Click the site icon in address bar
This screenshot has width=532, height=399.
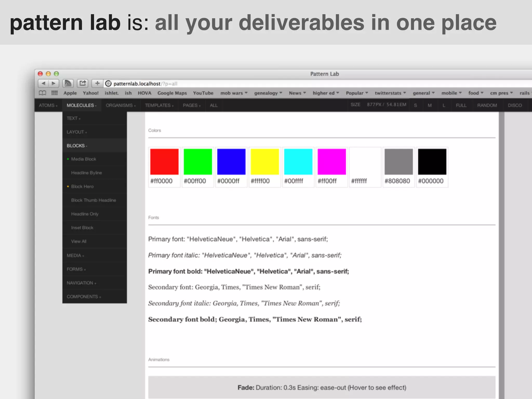coord(108,84)
